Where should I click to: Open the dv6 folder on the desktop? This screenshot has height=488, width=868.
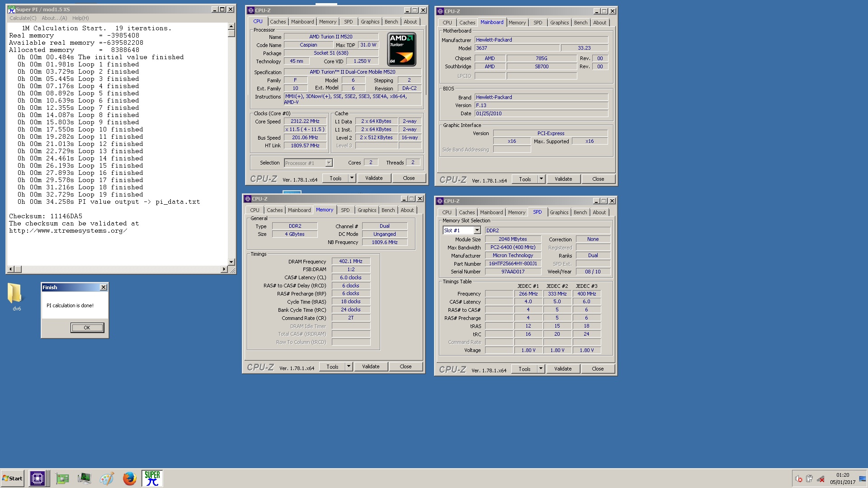pos(16,296)
